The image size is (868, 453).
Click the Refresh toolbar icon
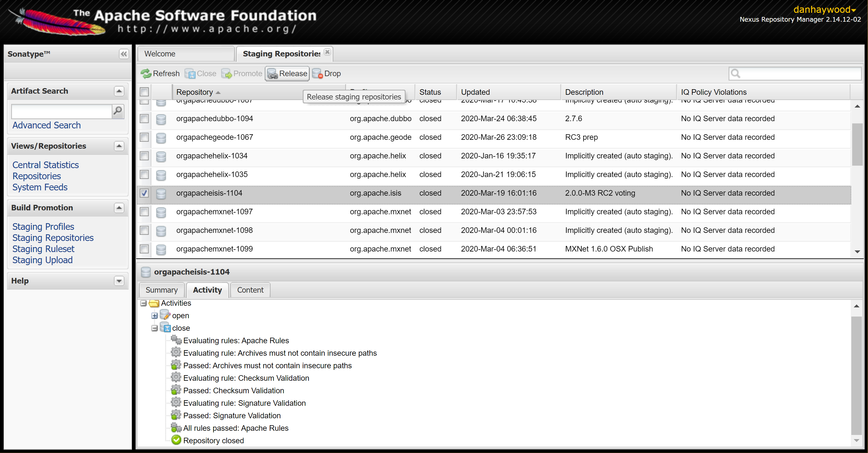point(146,73)
